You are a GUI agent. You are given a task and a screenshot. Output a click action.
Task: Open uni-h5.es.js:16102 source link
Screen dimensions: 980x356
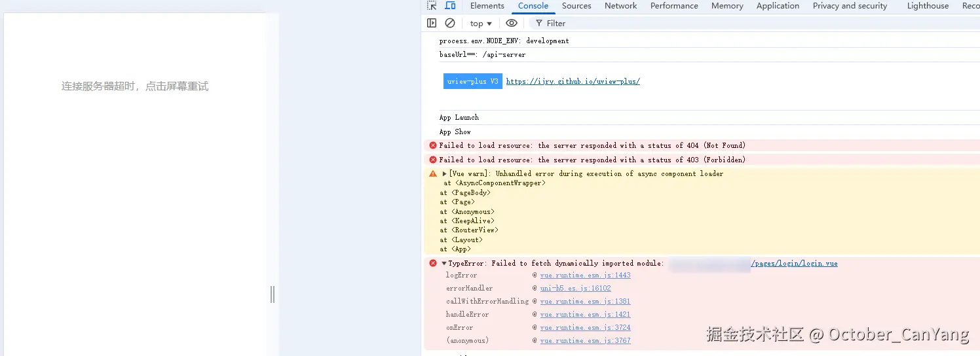click(x=576, y=289)
